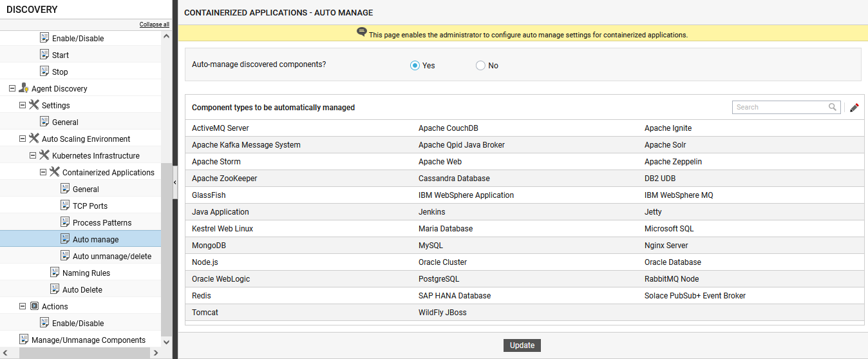Collapse the Actions tree node
The image size is (868, 359).
click(x=23, y=306)
